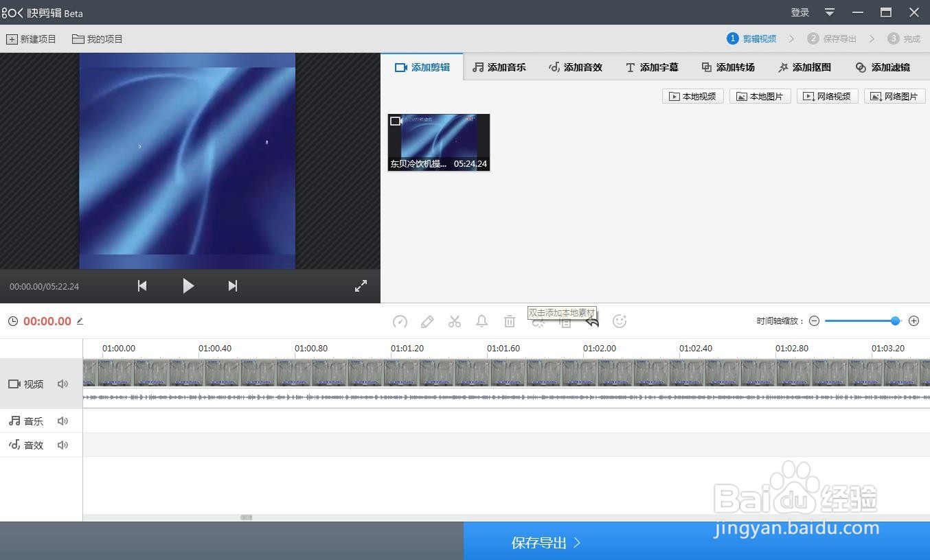
Task: Click the 新建项目 button
Action: click(x=32, y=39)
